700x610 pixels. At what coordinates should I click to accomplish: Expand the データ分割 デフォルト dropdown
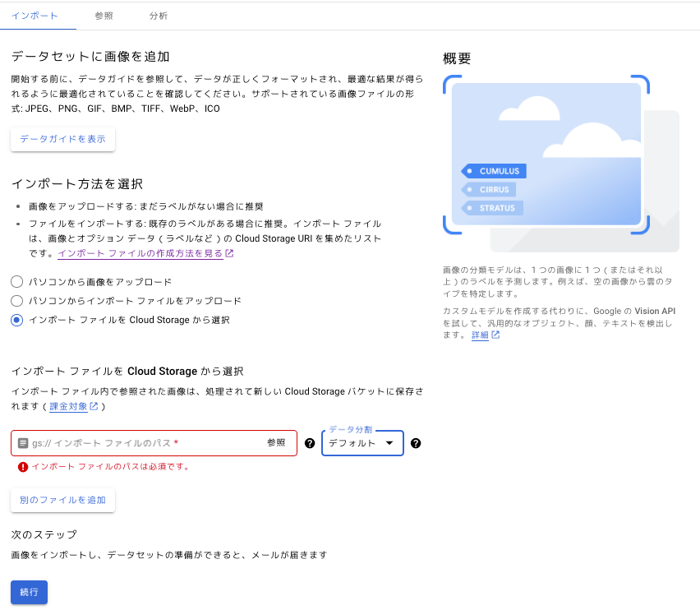(362, 443)
